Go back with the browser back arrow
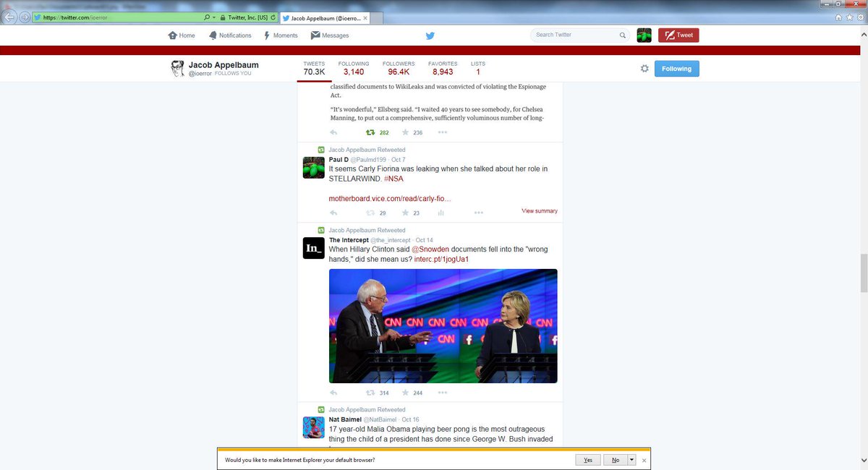 (10, 17)
